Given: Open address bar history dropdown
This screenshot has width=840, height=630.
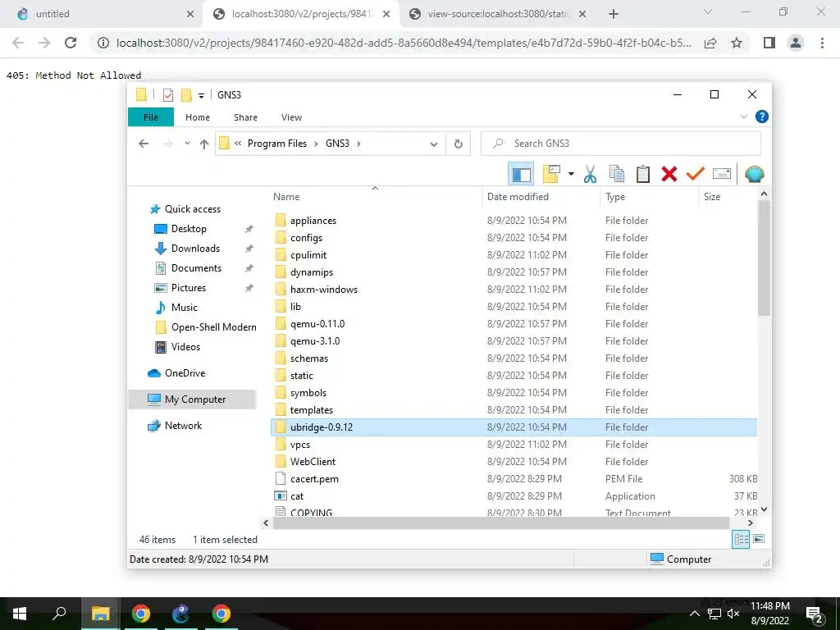Looking at the screenshot, I should click(x=434, y=144).
